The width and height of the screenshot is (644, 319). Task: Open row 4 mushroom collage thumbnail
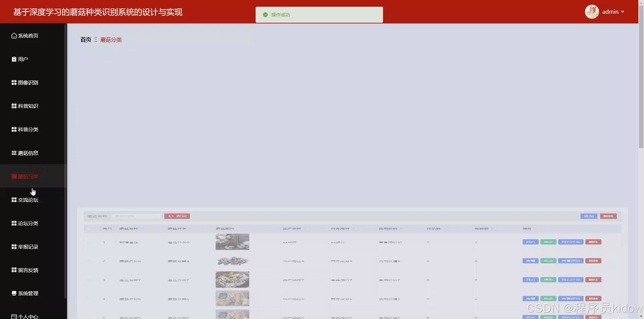coord(232,298)
